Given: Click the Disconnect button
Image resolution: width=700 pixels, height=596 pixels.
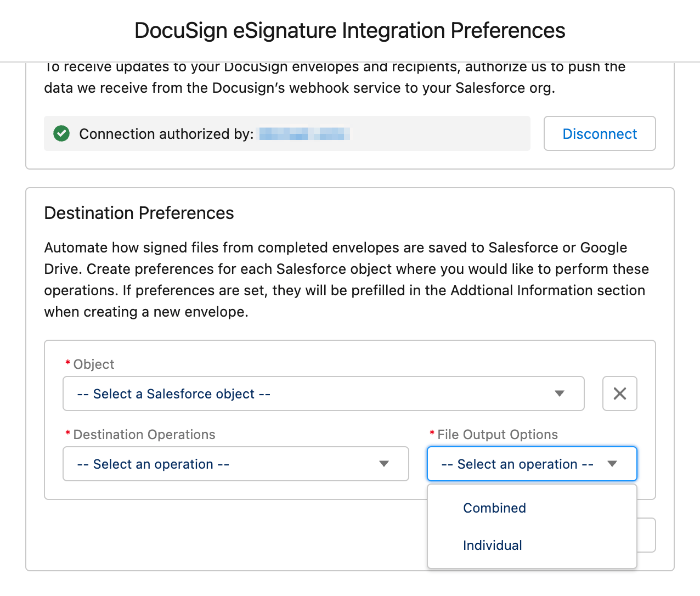Looking at the screenshot, I should (x=600, y=133).
